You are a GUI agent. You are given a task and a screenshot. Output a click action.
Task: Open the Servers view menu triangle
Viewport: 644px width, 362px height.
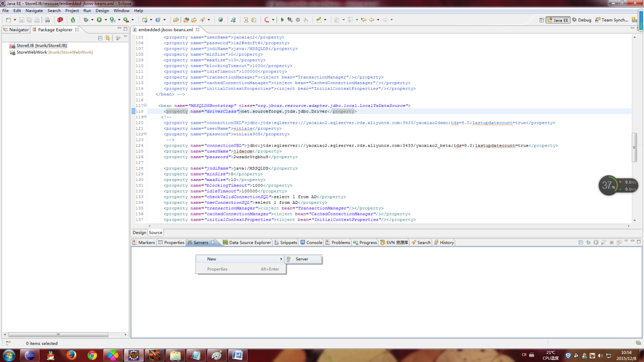pos(626,242)
